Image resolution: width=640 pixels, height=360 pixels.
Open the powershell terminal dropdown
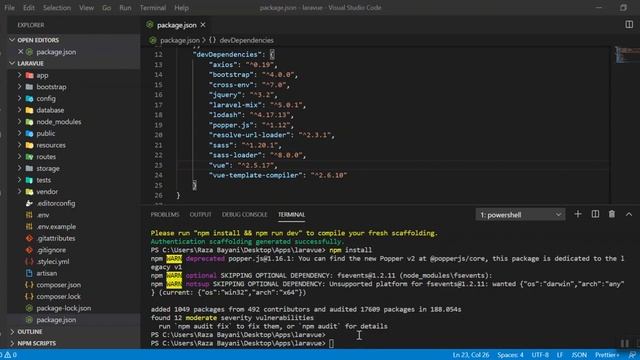click(x=520, y=215)
